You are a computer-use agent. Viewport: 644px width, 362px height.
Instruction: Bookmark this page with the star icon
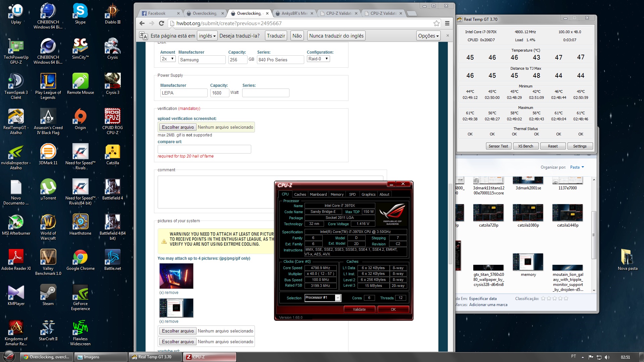[436, 23]
